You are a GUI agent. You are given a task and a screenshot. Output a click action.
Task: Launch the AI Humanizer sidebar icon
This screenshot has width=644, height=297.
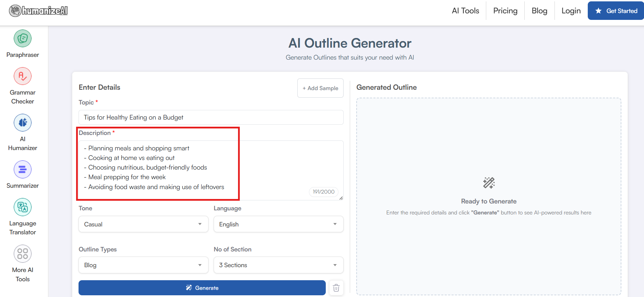pyautogui.click(x=23, y=123)
